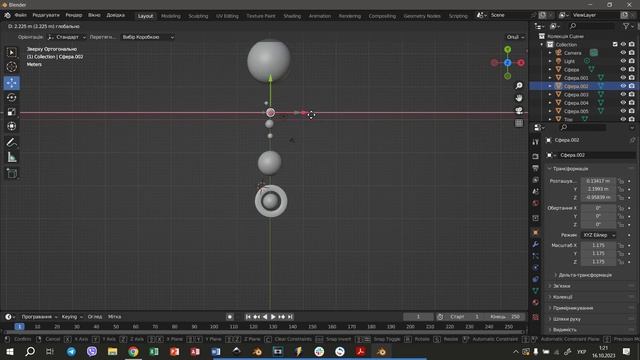Toggle the camera view icon
Screen dimensions: 640x360
pos(519,111)
